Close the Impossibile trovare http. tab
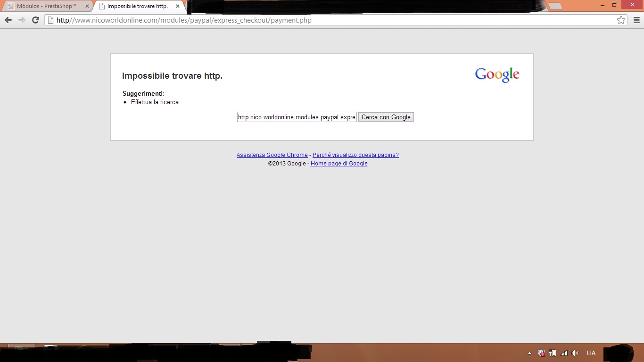The image size is (644, 362). click(x=178, y=6)
